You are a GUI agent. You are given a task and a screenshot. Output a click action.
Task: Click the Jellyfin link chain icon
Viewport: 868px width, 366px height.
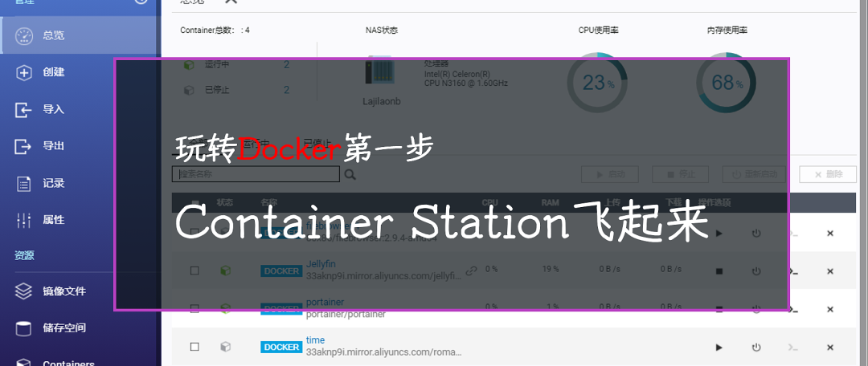point(471,271)
